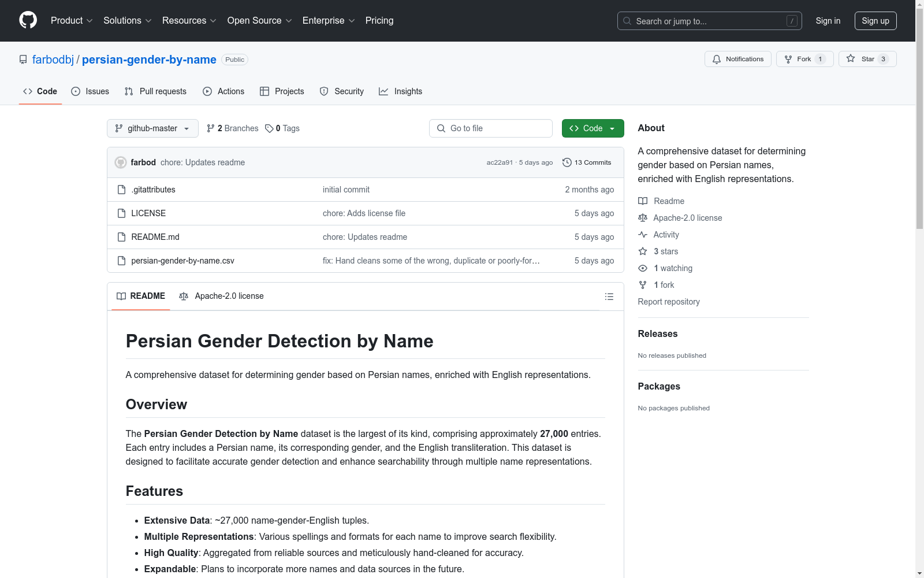Screen dimensions: 924x578
Task: Click the pulse icon beside Activity
Action: (643, 235)
